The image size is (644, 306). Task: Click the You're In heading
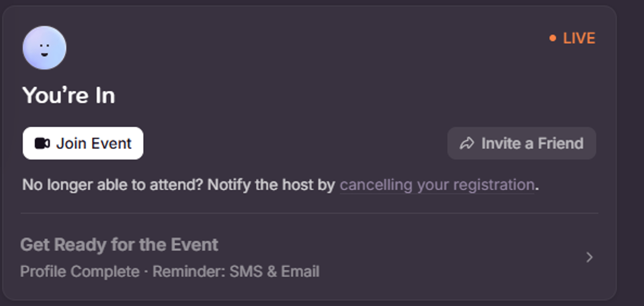(x=69, y=95)
